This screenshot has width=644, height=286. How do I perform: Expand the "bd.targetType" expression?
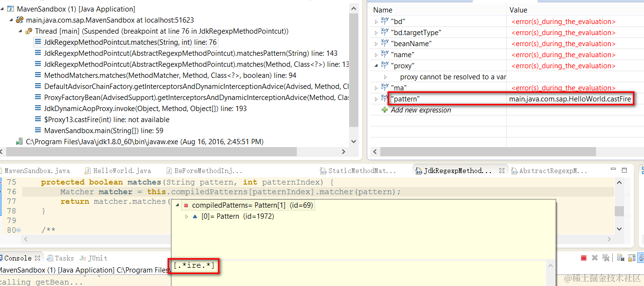tap(376, 33)
